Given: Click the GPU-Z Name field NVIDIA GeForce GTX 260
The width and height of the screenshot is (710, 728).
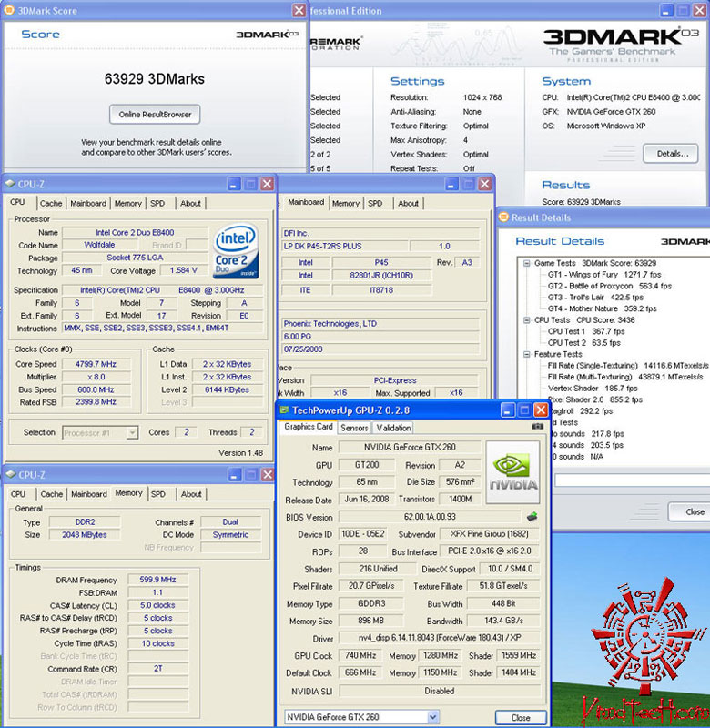Looking at the screenshot, I should point(410,447).
